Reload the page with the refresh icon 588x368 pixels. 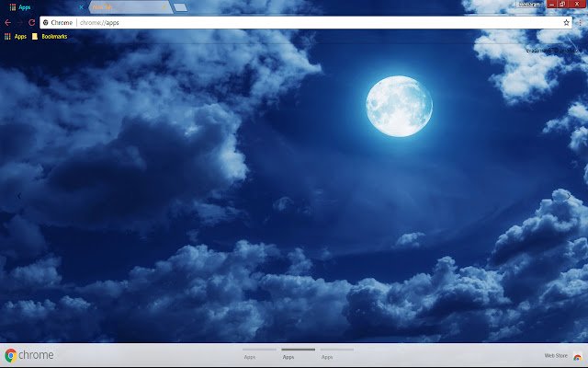[x=32, y=22]
